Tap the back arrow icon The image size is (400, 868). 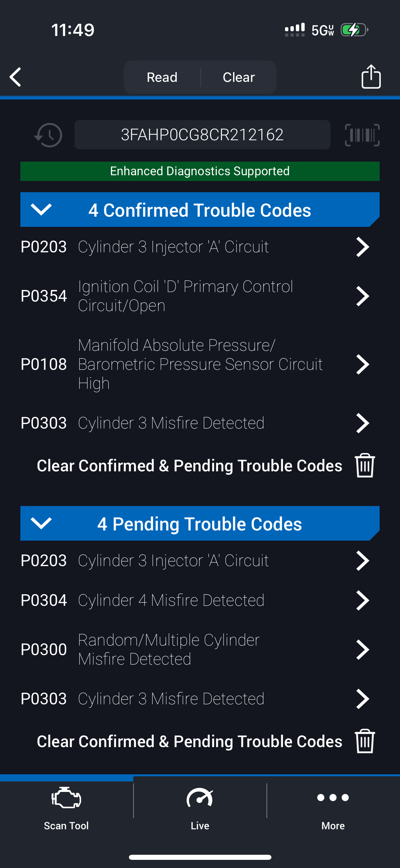click(16, 77)
